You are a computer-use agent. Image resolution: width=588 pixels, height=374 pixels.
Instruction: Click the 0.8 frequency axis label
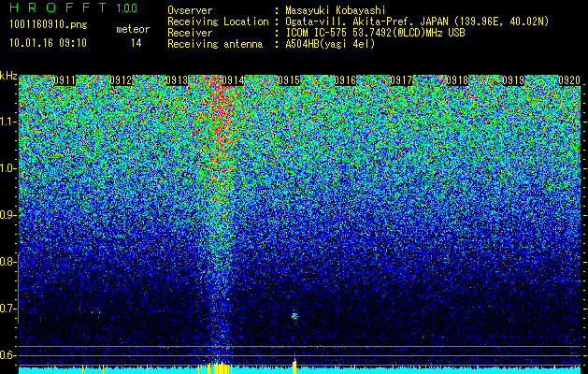(7, 262)
